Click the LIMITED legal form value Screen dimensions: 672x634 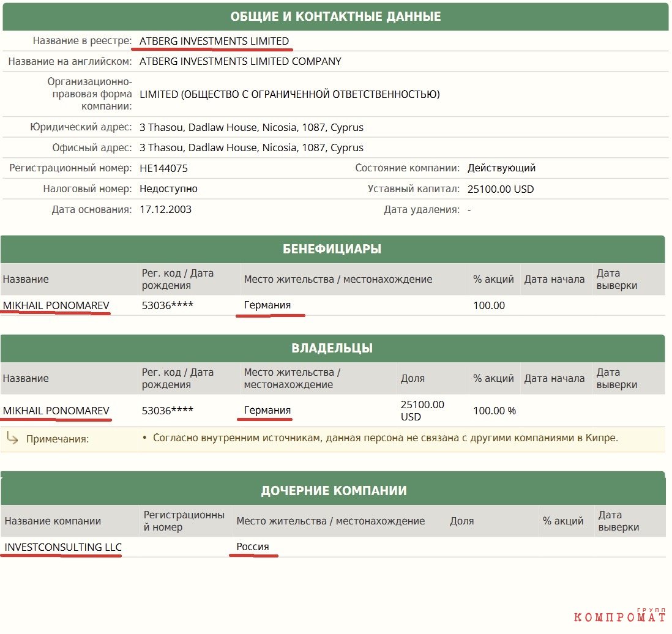pyautogui.click(x=289, y=94)
